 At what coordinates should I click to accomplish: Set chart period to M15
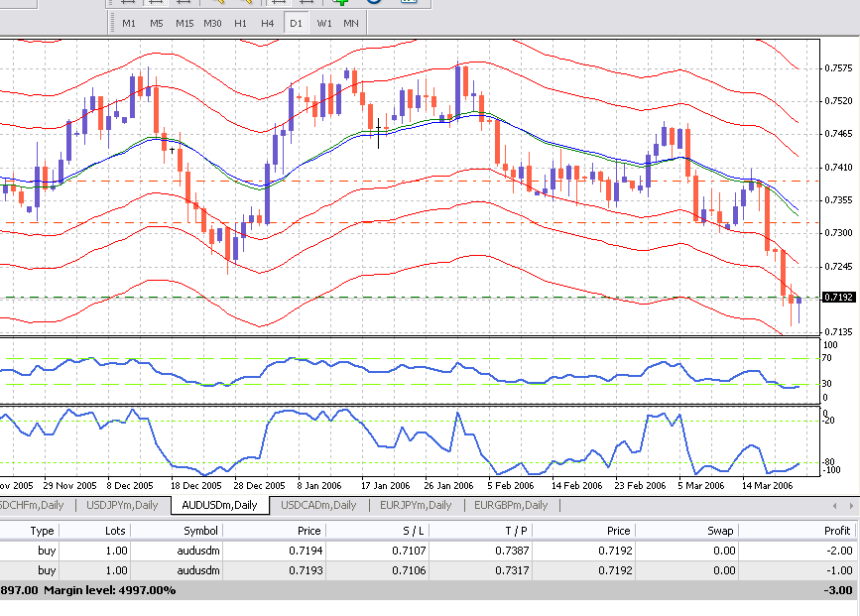tap(184, 23)
